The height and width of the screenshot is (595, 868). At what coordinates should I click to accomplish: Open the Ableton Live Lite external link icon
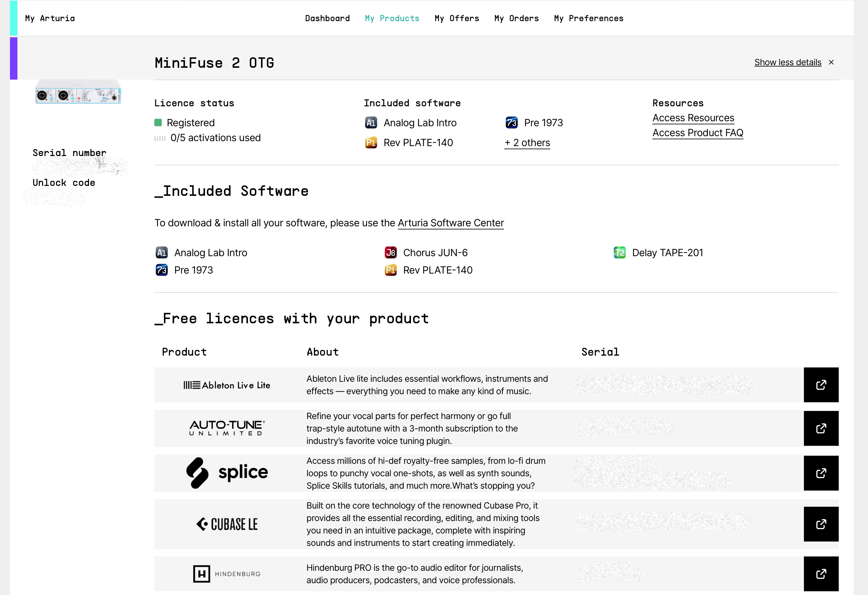tap(821, 385)
